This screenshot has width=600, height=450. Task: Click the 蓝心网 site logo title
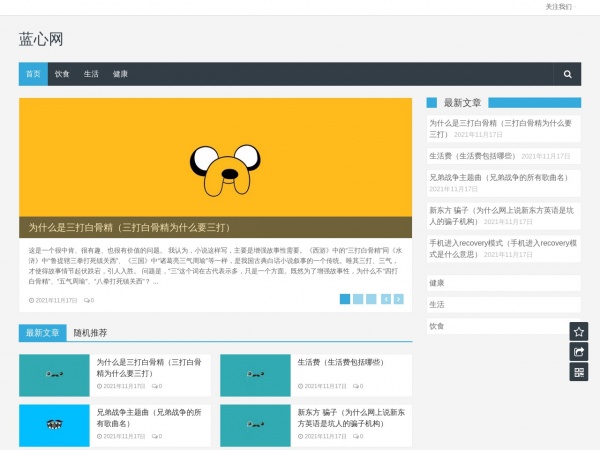pos(41,39)
